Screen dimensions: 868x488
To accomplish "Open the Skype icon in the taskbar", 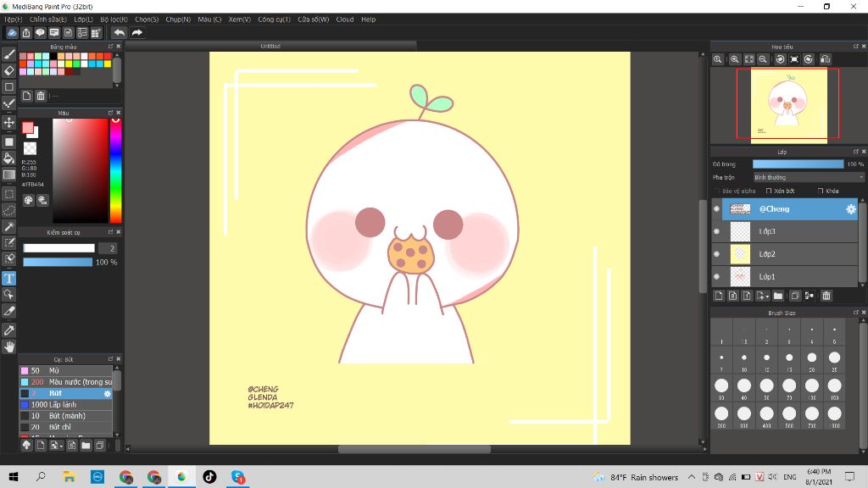I will pos(238,476).
